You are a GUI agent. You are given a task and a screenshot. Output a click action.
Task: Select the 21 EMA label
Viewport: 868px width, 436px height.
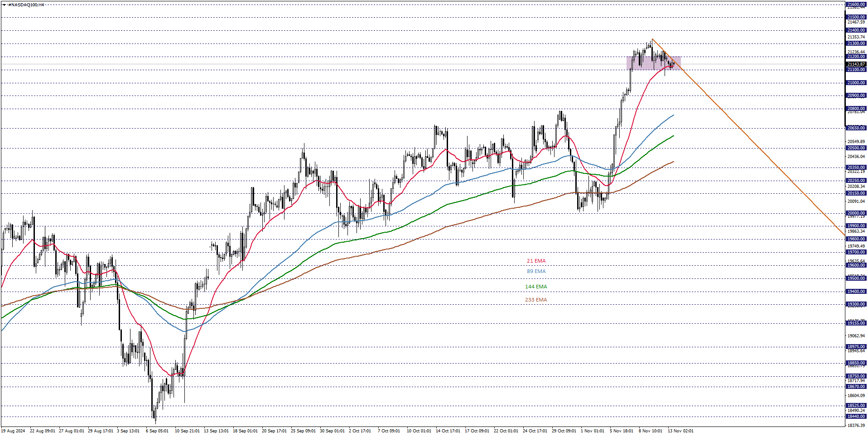(x=536, y=261)
